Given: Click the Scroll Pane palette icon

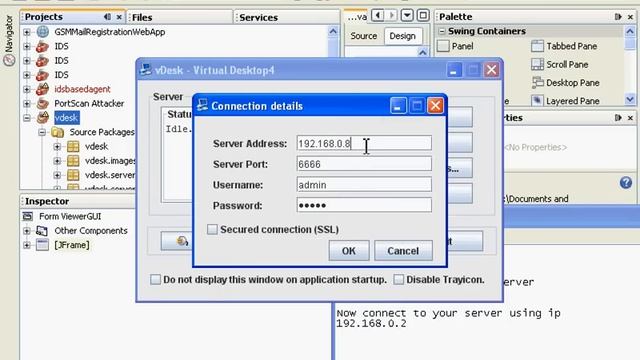Looking at the screenshot, I should [538, 64].
